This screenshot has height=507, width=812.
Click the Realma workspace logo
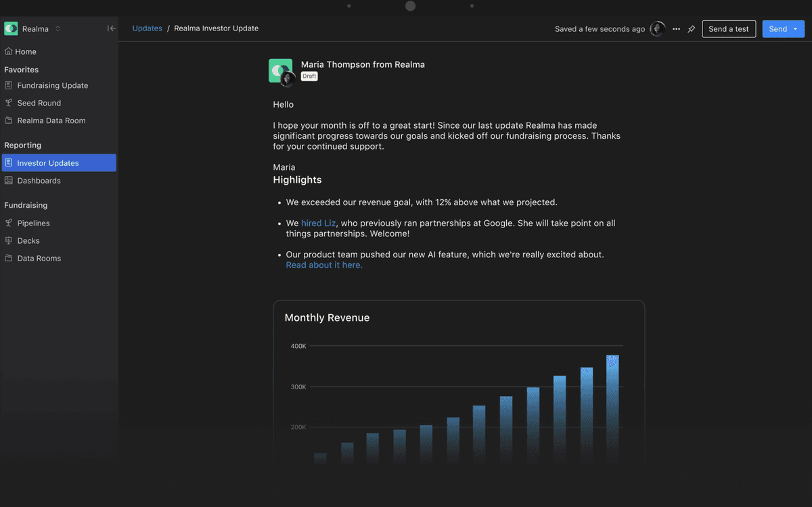click(x=11, y=28)
